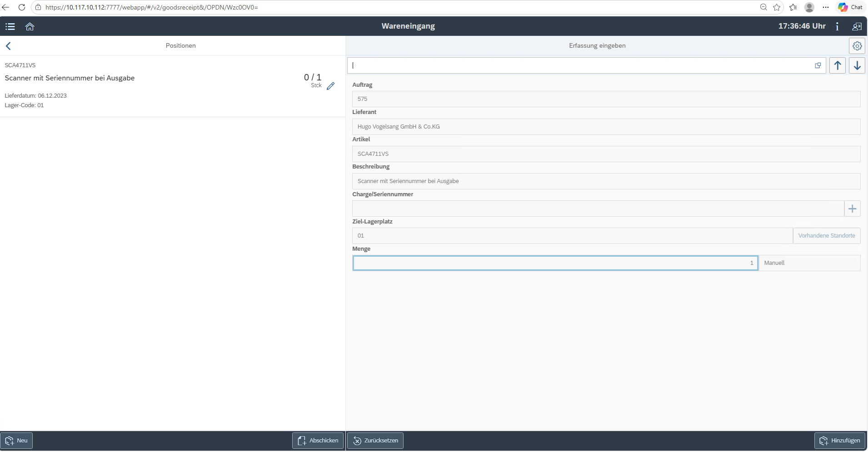Edit quantity with pencil icon

(x=331, y=86)
